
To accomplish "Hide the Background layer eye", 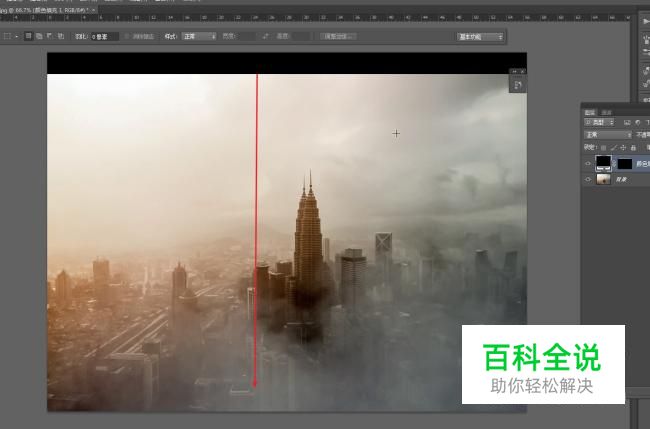I will pos(588,179).
